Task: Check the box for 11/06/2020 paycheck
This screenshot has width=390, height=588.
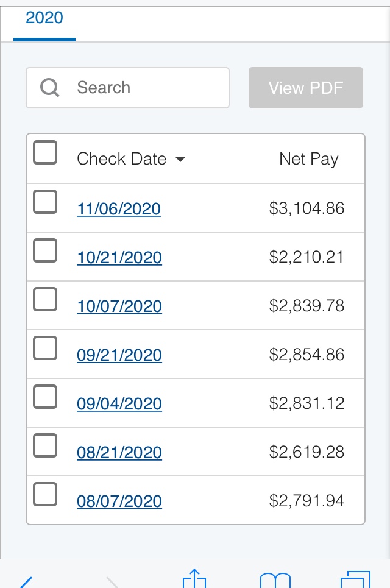Action: point(45,202)
